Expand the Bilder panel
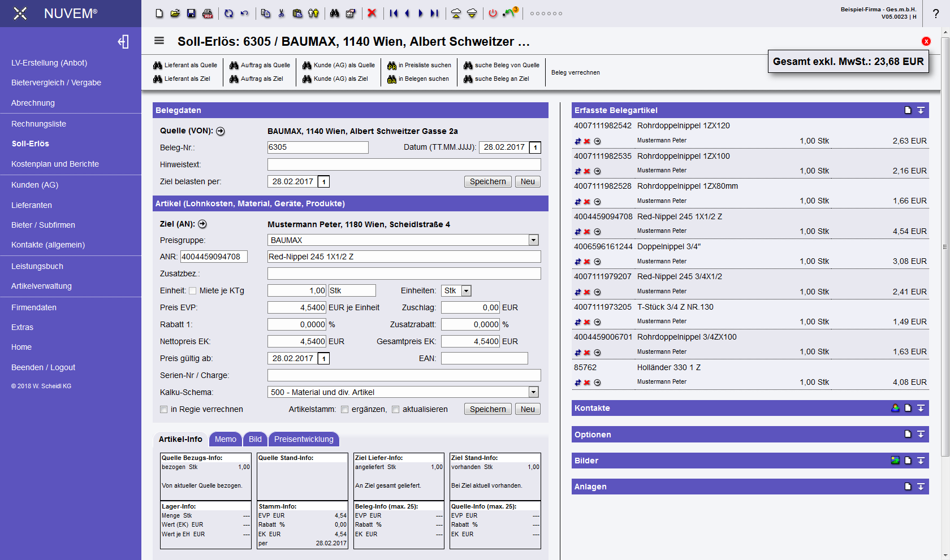950x560 pixels. tap(921, 461)
